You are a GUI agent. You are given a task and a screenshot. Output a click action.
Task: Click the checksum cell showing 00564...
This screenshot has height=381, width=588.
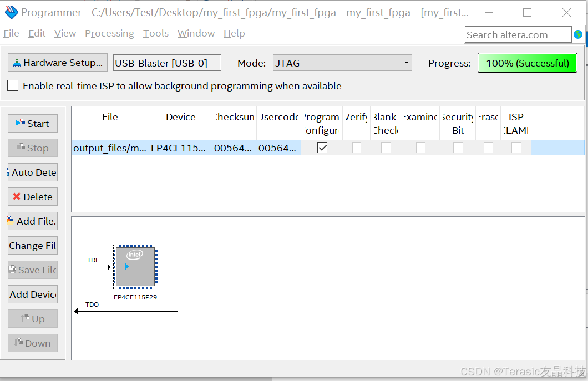pos(235,148)
